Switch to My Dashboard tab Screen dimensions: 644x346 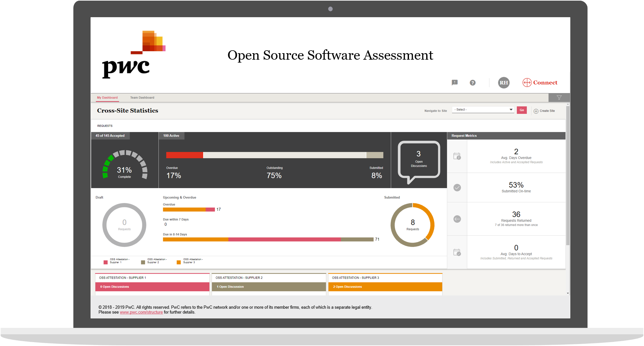coord(107,98)
